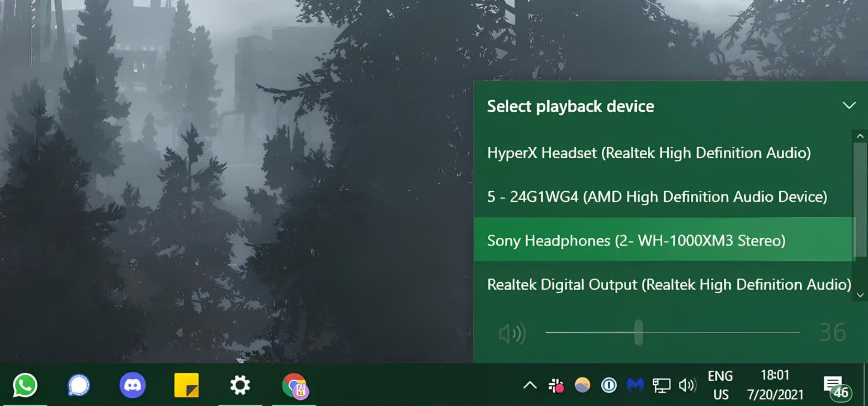Switch the ENG US input language
868x406 pixels.
pyautogui.click(x=720, y=385)
